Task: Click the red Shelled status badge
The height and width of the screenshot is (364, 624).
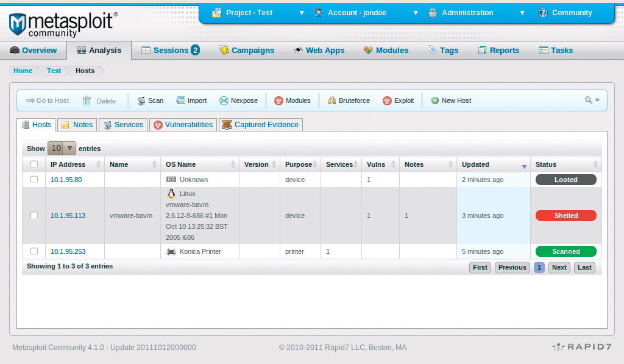Action: click(x=565, y=215)
